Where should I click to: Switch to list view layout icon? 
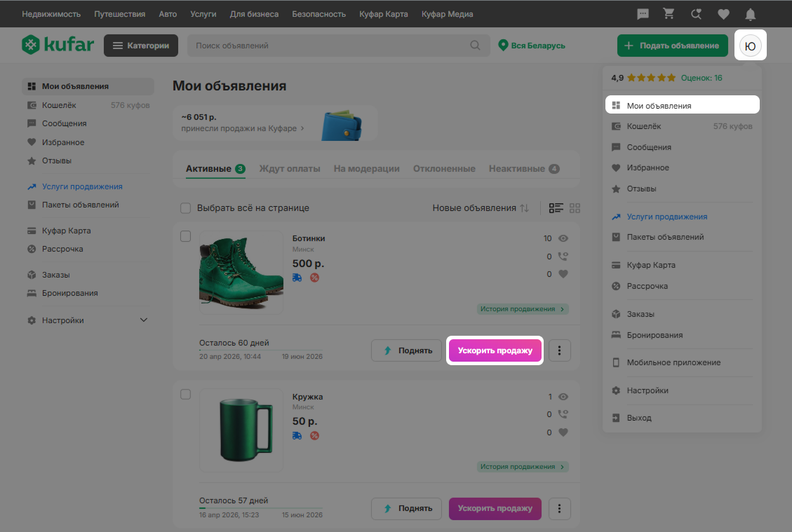556,208
